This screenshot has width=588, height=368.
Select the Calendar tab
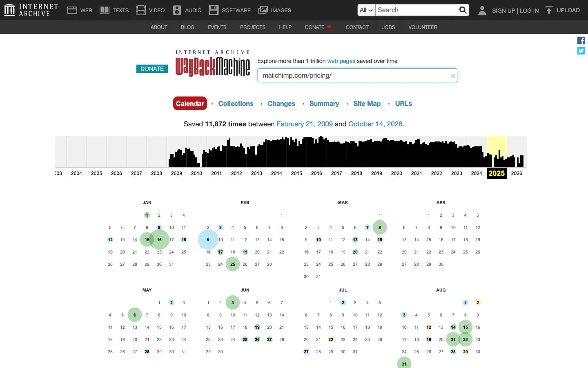[x=190, y=103]
